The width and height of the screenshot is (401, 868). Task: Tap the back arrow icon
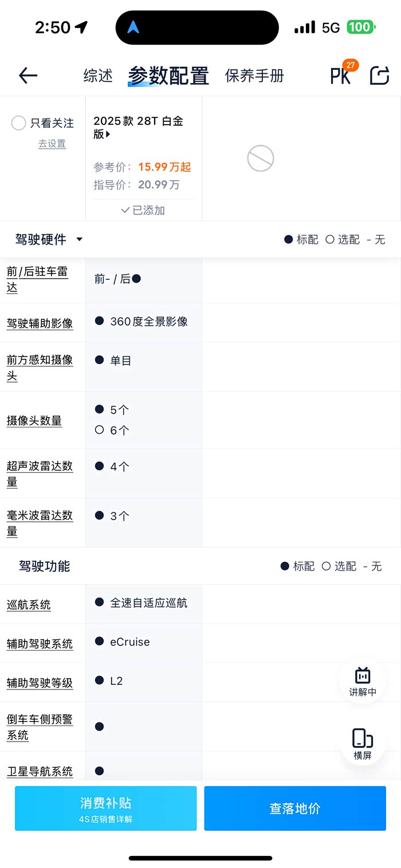[x=27, y=76]
